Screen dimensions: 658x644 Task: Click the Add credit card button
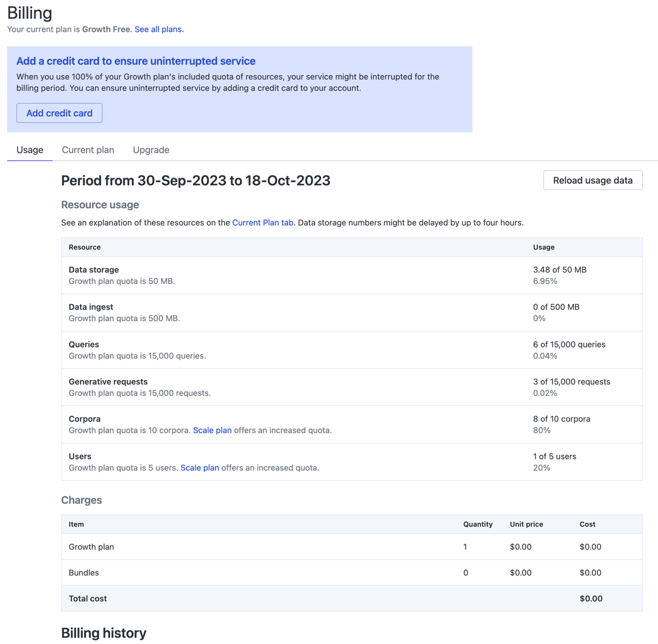(x=59, y=113)
